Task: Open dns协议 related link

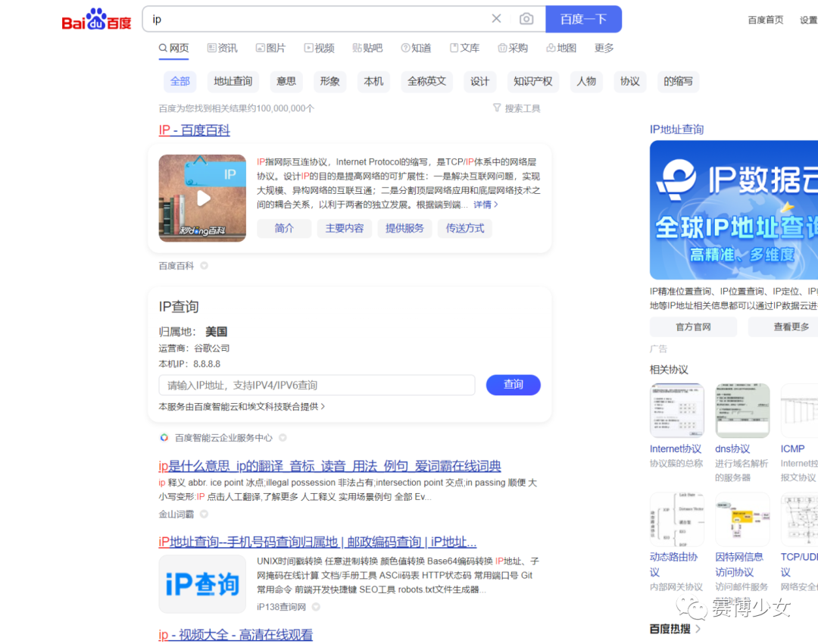Action: tap(732, 449)
